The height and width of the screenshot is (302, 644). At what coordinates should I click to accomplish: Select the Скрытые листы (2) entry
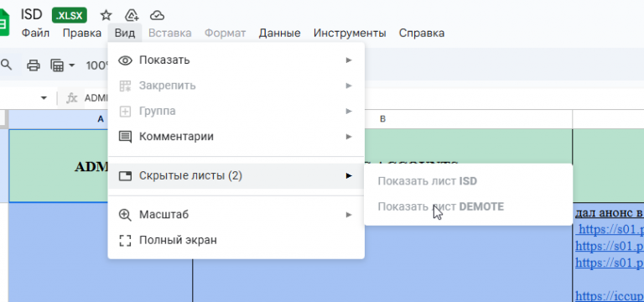(x=236, y=176)
